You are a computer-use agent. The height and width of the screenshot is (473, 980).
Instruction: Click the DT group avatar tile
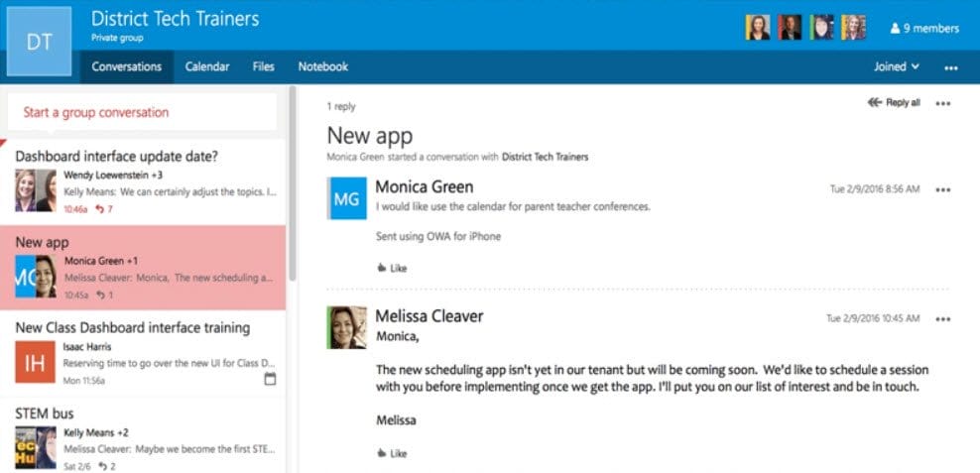(x=39, y=41)
